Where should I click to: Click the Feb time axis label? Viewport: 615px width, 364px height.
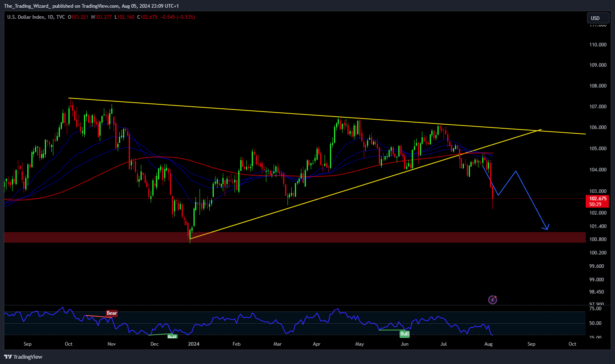click(x=237, y=344)
